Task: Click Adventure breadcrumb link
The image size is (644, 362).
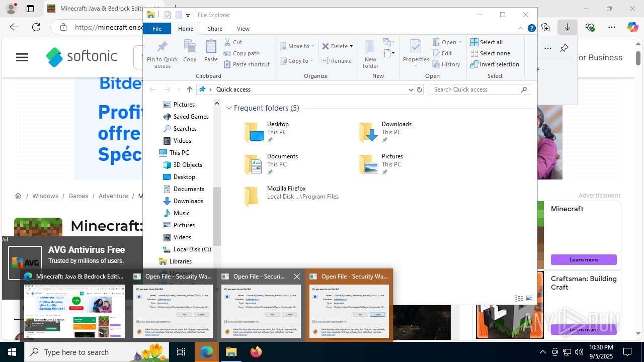Action: (x=113, y=196)
